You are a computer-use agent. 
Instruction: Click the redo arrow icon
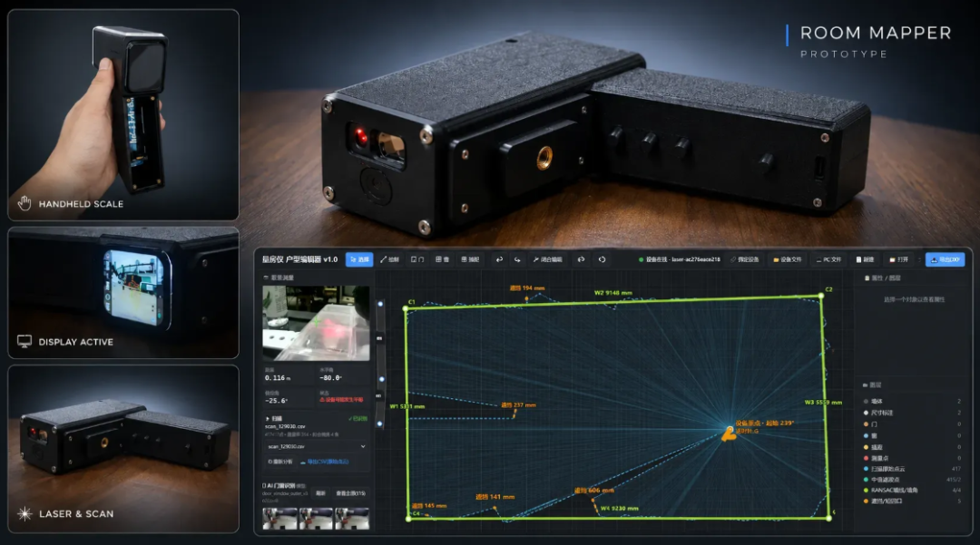(517, 259)
